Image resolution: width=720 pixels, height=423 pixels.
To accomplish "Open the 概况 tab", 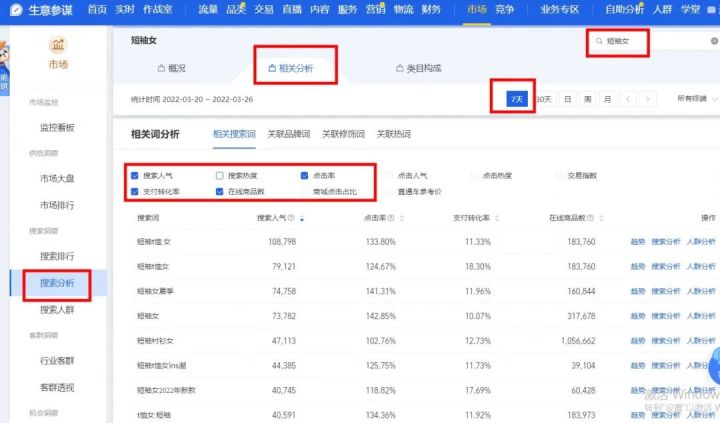I will (173, 68).
